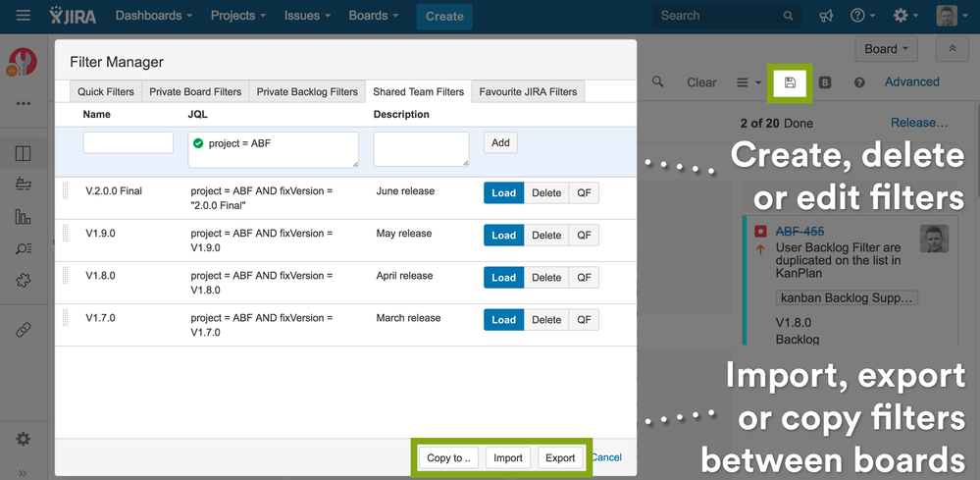The width and height of the screenshot is (980, 480).
Task: Delete the V1.8.0 filter
Action: point(546,278)
